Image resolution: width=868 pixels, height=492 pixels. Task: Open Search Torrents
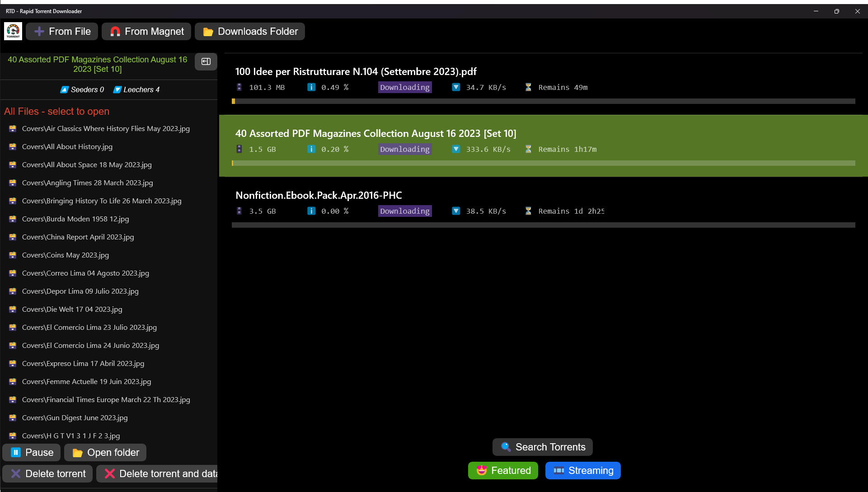pos(542,447)
